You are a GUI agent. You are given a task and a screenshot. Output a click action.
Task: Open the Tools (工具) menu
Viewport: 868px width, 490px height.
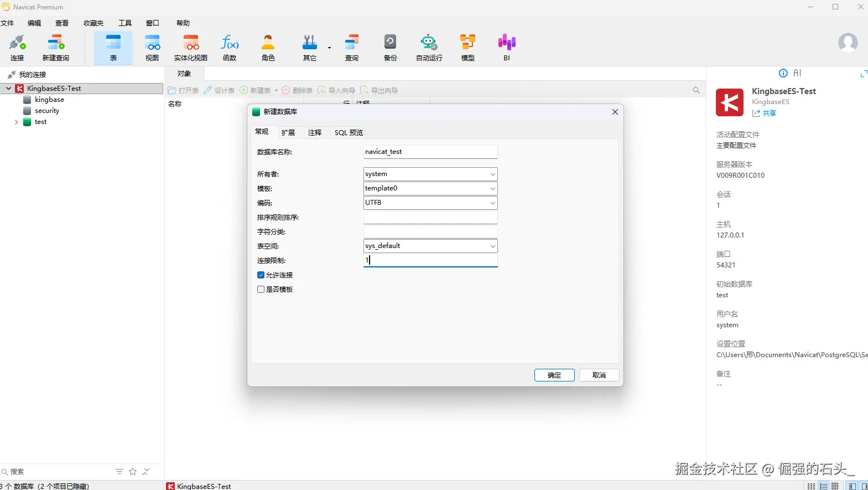[125, 23]
